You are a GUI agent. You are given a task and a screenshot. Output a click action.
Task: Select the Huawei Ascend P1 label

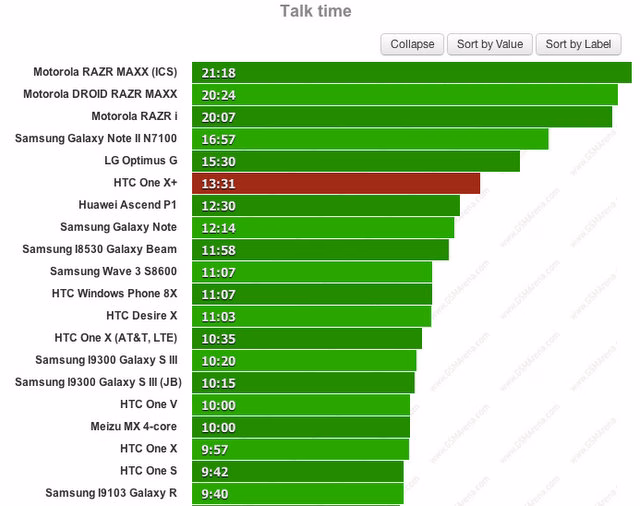pyautogui.click(x=128, y=205)
